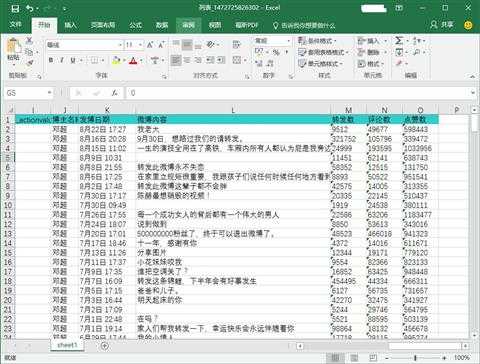Image resolution: width=480 pixels, height=364 pixels.
Task: Click the Cut scissors icon
Action: tap(29, 41)
